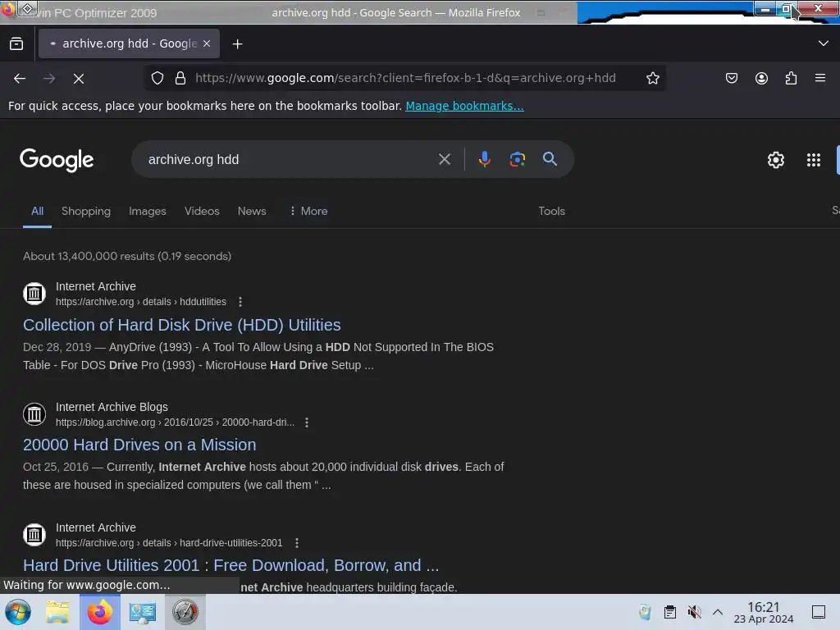Open options for the blog.archive.org result

pos(307,422)
